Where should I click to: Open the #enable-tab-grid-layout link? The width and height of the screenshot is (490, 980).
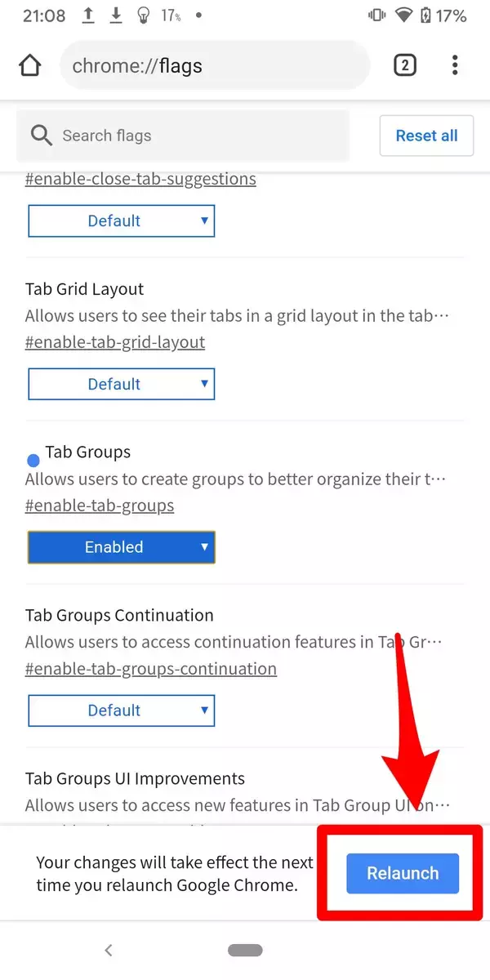click(115, 342)
